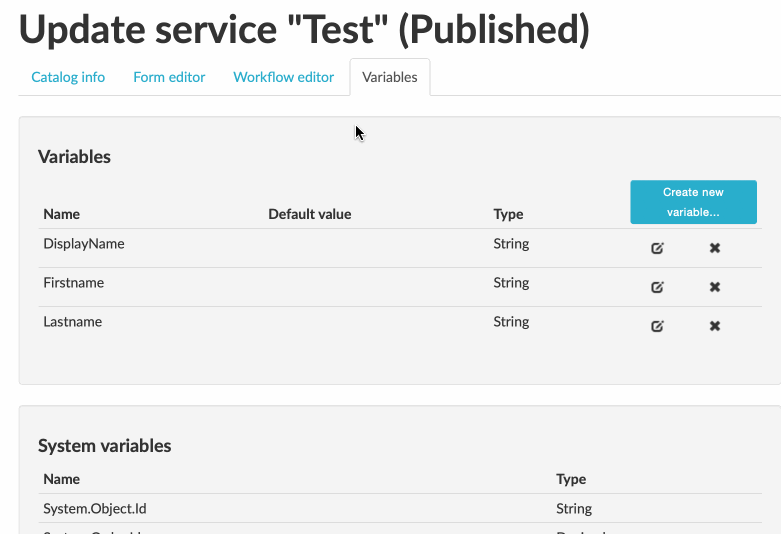Viewport: 781px width, 534px height.
Task: Open the Catalog info tab
Action: click(68, 77)
